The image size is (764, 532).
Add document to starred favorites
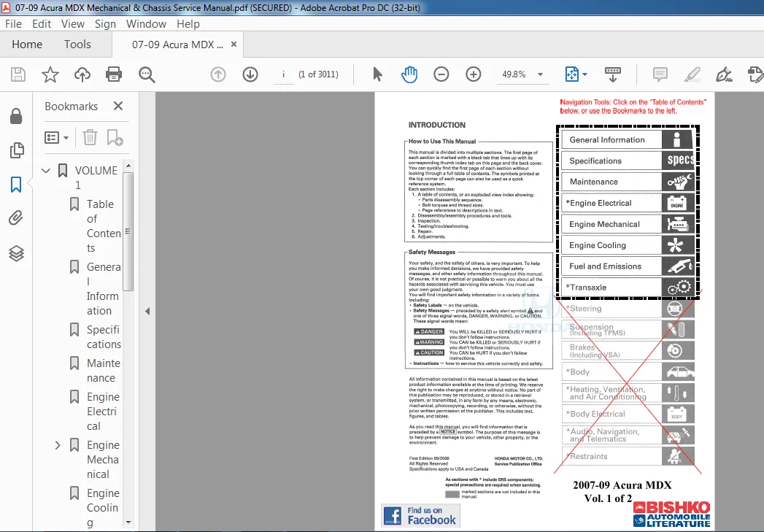[x=50, y=74]
